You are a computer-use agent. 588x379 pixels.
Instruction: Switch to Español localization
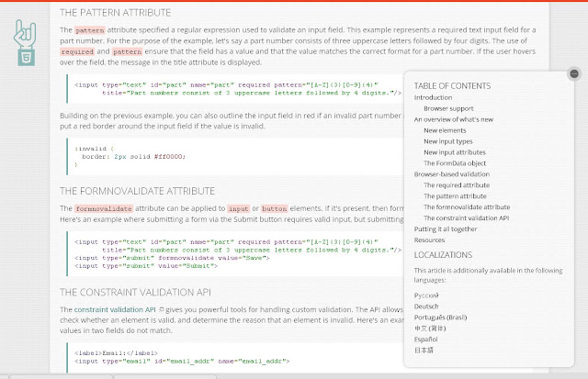(x=425, y=340)
